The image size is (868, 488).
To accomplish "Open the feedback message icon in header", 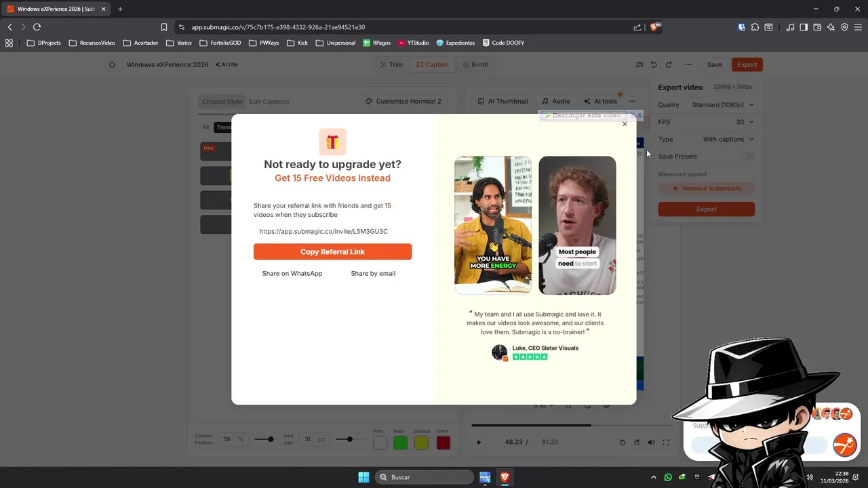I will [x=639, y=64].
